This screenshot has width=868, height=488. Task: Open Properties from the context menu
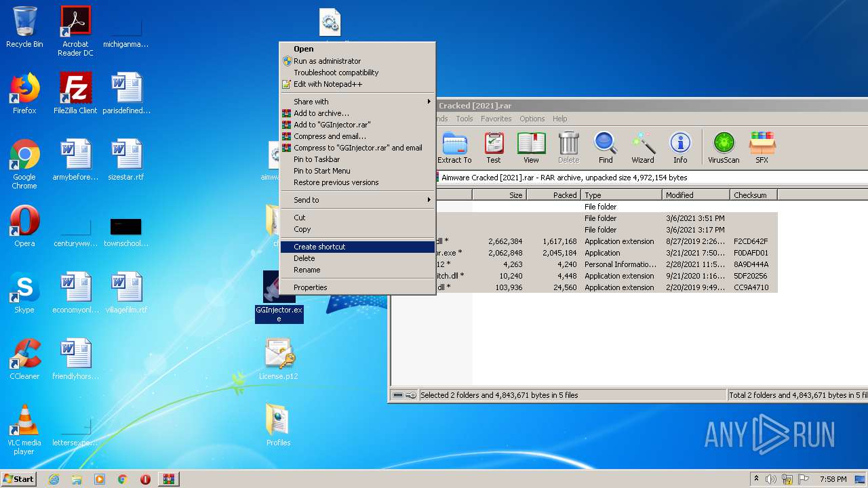point(357,287)
